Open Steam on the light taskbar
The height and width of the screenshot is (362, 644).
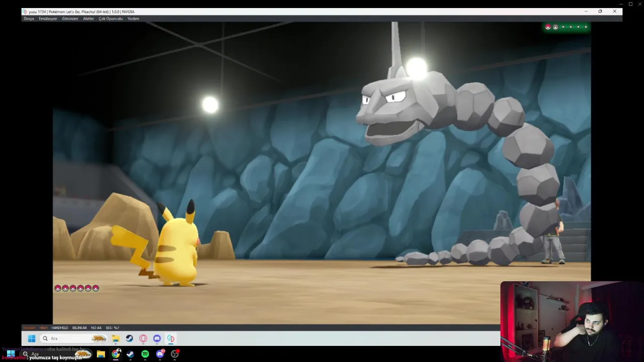click(x=129, y=338)
